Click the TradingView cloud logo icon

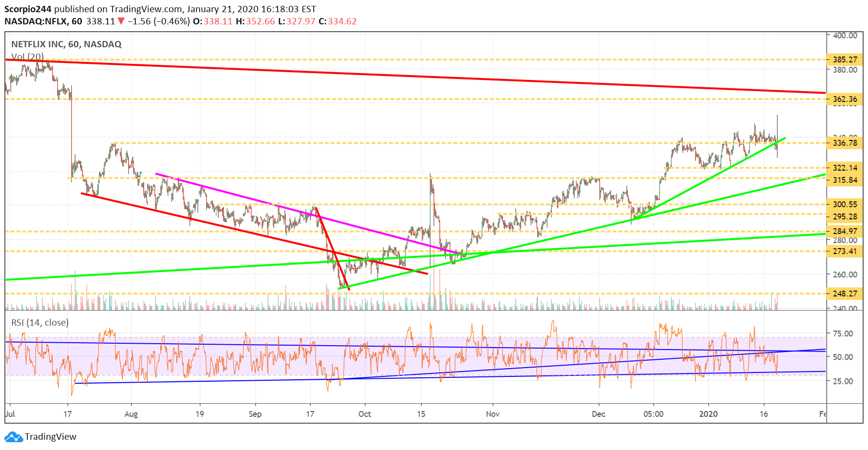(14, 437)
